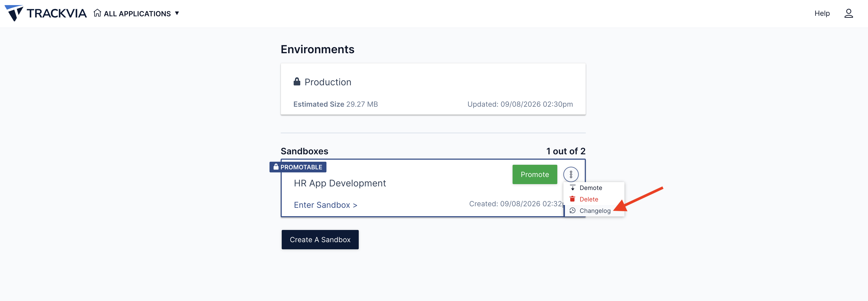Click the home icon beside All Applications
868x301 pixels.
point(97,13)
